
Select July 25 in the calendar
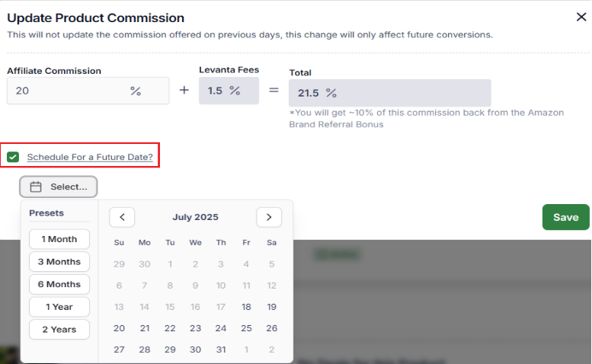click(x=246, y=328)
